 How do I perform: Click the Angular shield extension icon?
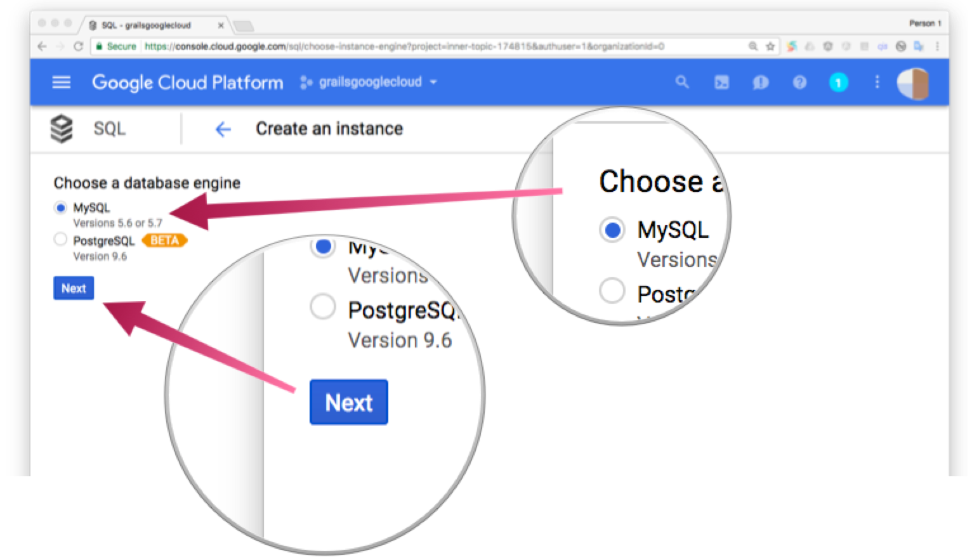pyautogui.click(x=828, y=46)
